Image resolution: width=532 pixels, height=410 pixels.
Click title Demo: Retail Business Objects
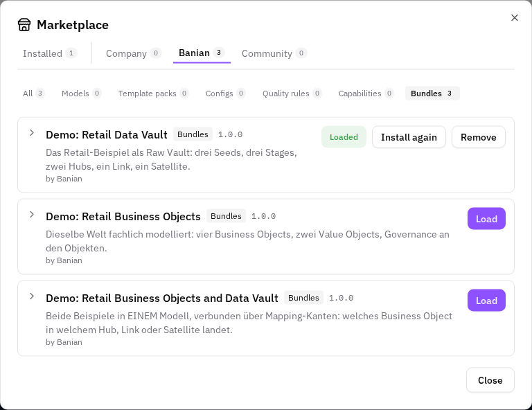123,216
